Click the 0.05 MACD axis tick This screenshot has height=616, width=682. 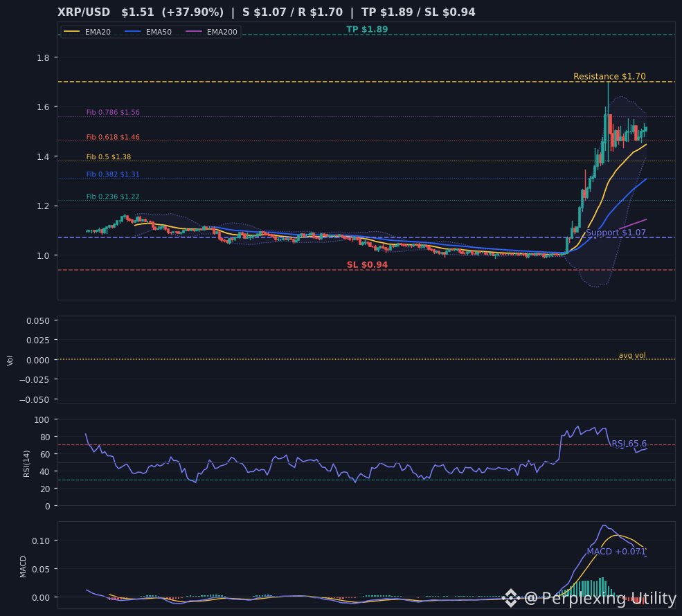click(x=42, y=569)
